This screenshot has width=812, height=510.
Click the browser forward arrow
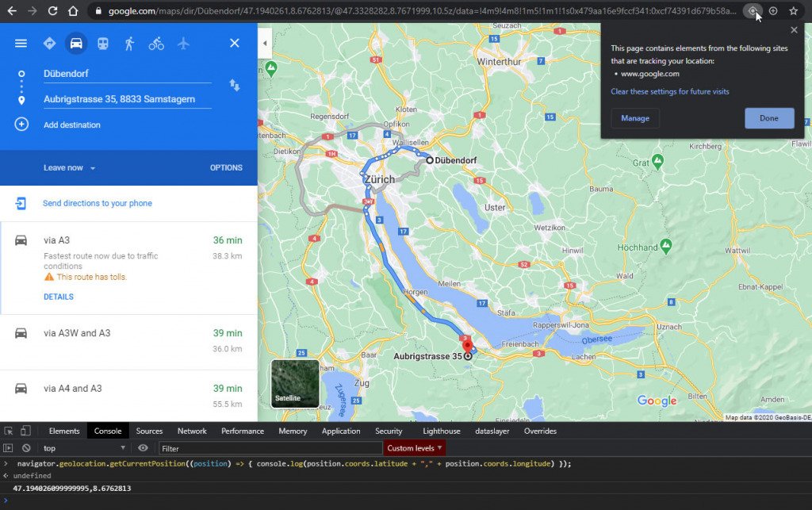point(32,10)
